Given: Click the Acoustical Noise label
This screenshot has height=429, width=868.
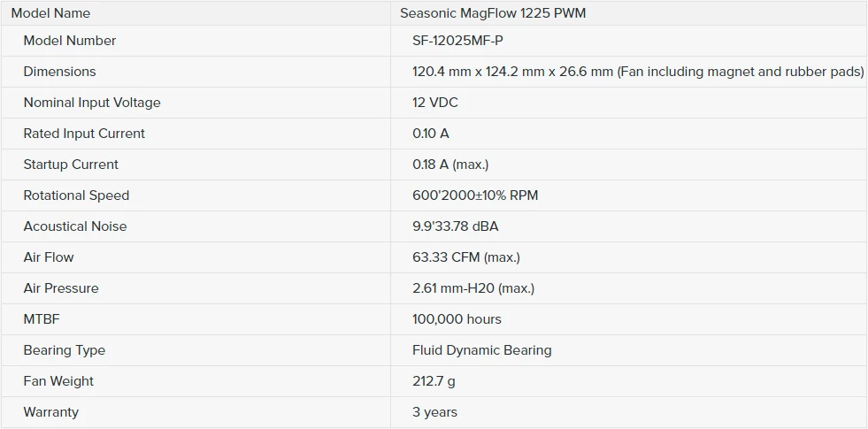Looking at the screenshot, I should (x=74, y=227).
